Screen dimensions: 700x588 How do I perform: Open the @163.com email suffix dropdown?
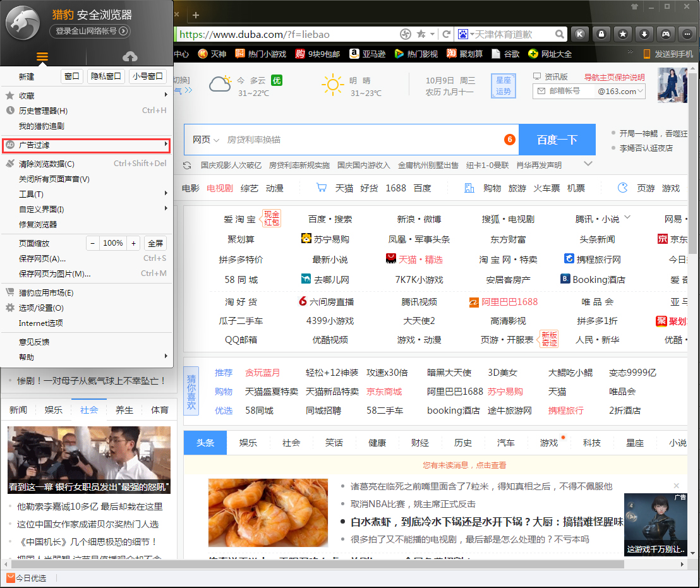coord(641,91)
